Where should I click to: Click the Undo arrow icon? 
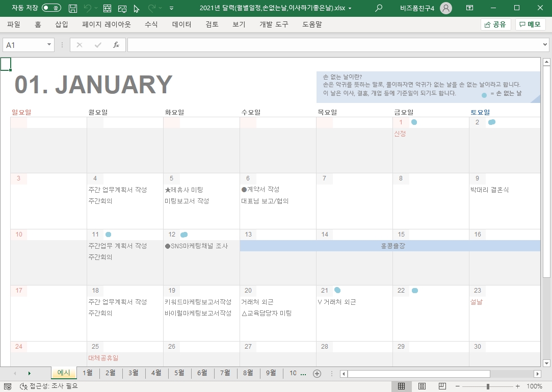point(88,8)
